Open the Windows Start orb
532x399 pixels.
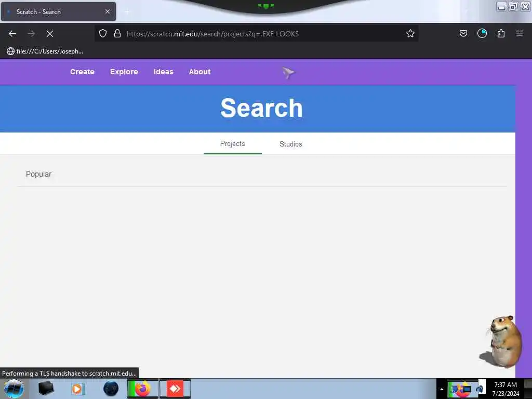click(x=14, y=389)
